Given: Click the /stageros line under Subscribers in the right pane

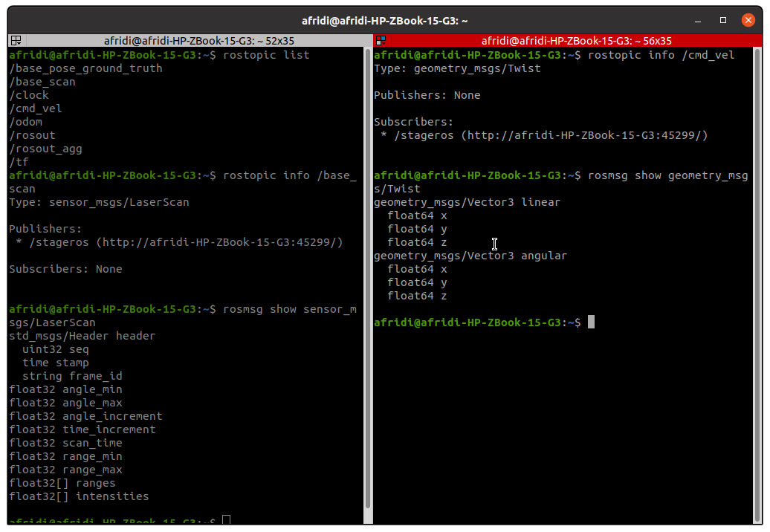Looking at the screenshot, I should click(543, 135).
